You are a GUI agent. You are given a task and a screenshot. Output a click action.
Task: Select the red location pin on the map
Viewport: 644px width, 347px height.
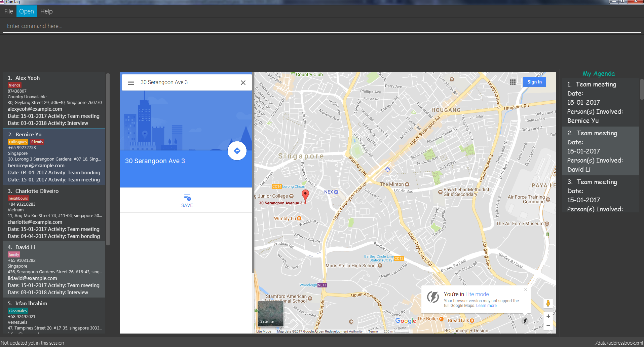point(305,196)
